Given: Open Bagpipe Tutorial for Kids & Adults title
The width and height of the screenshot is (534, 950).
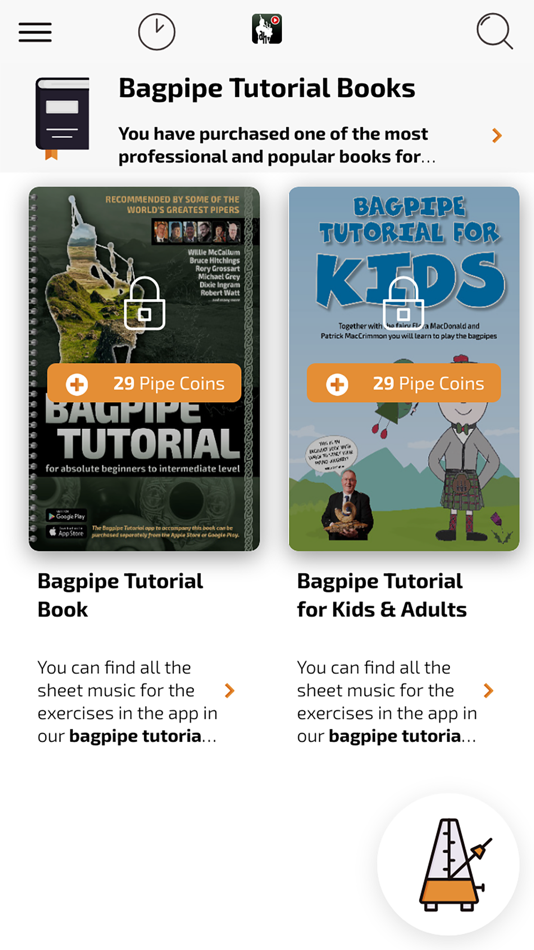Looking at the screenshot, I should 382,595.
